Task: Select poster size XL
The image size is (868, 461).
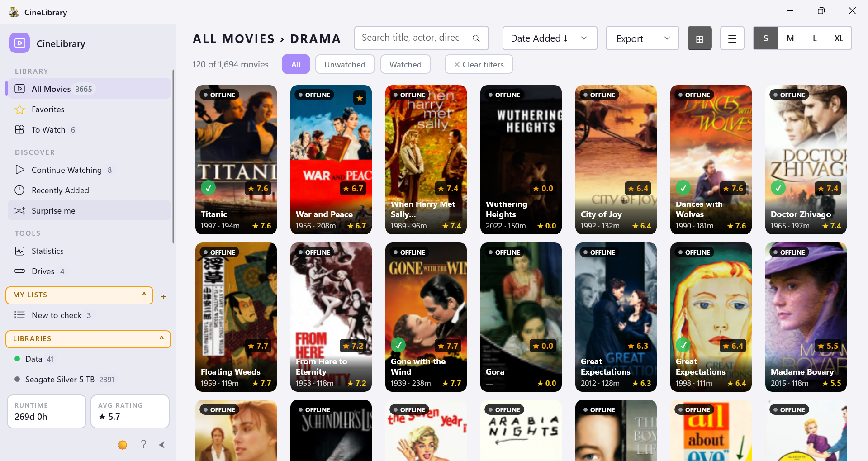Action: (x=839, y=38)
